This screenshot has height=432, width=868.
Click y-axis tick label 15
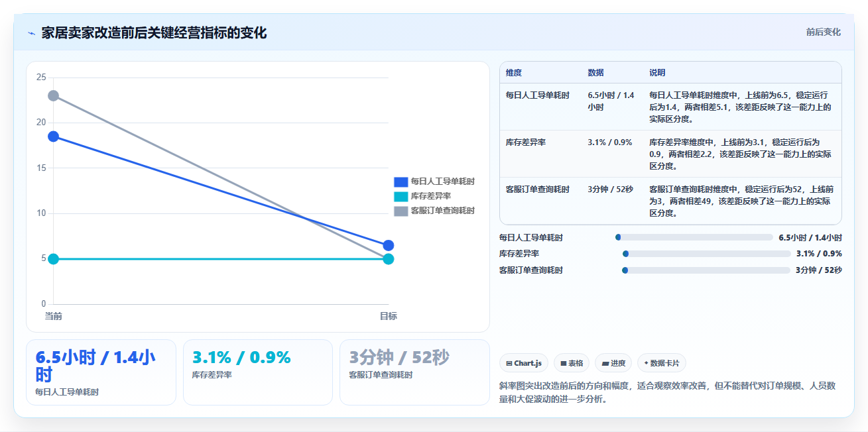(x=41, y=168)
